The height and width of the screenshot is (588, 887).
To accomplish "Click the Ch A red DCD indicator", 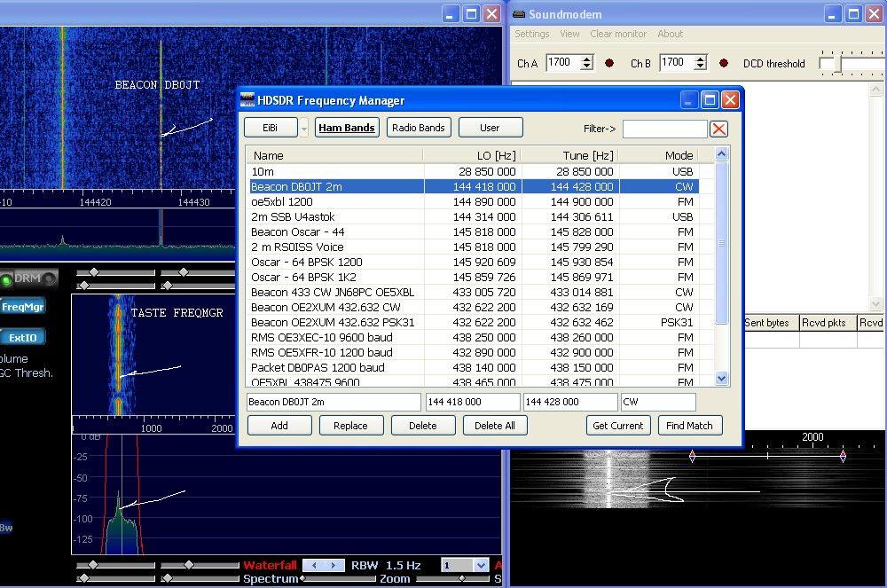I will coord(609,63).
